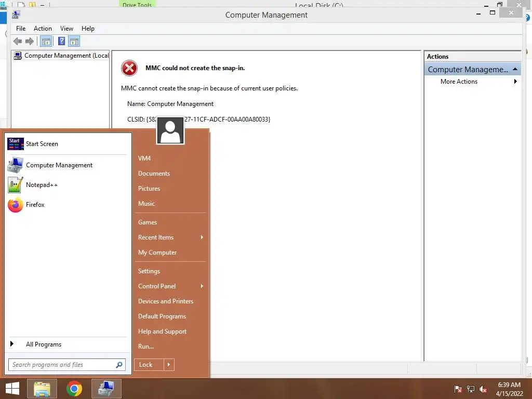The height and width of the screenshot is (399, 532).
Task: Open Documents from Start menu
Action: click(x=154, y=174)
